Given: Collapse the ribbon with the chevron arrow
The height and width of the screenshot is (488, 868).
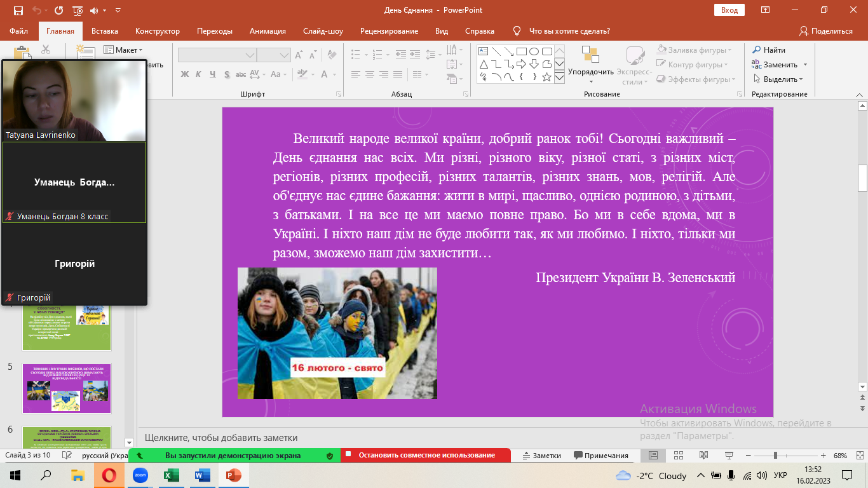Looking at the screenshot, I should tap(860, 94).
